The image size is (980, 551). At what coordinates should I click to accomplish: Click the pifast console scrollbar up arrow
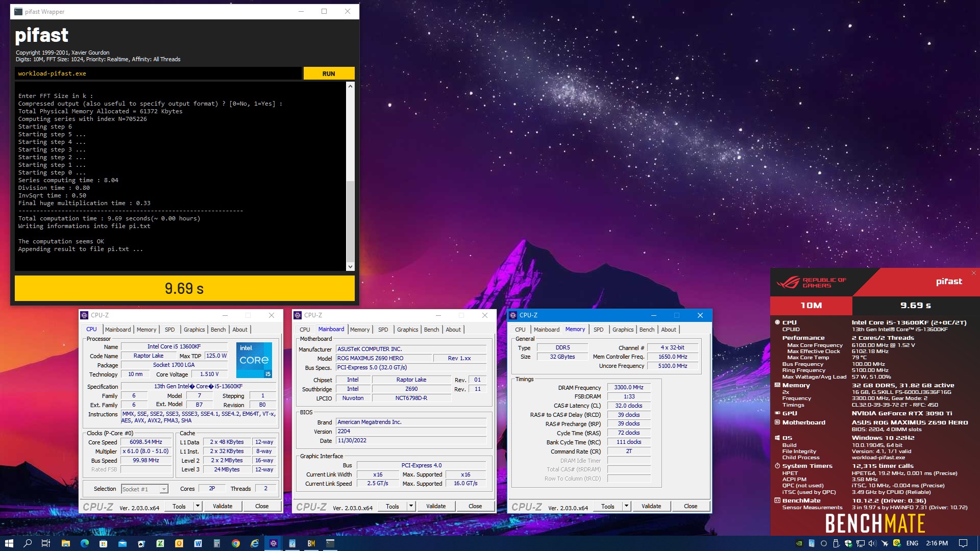coord(350,86)
